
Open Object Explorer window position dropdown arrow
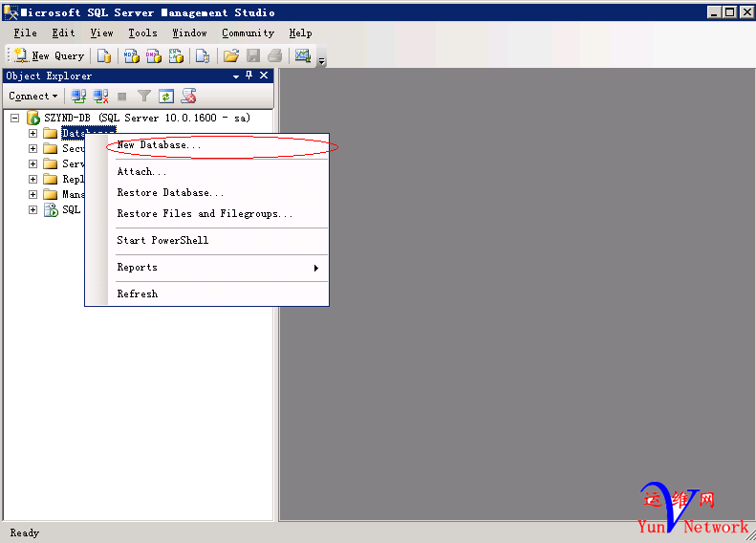(x=236, y=76)
